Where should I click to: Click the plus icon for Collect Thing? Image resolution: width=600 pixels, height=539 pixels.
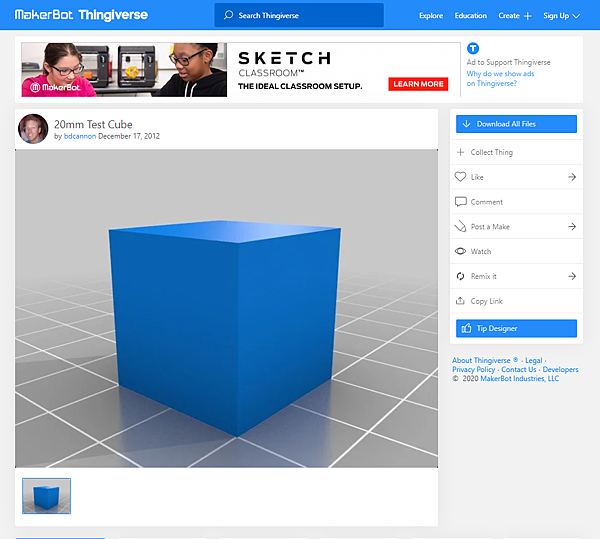[x=461, y=152]
